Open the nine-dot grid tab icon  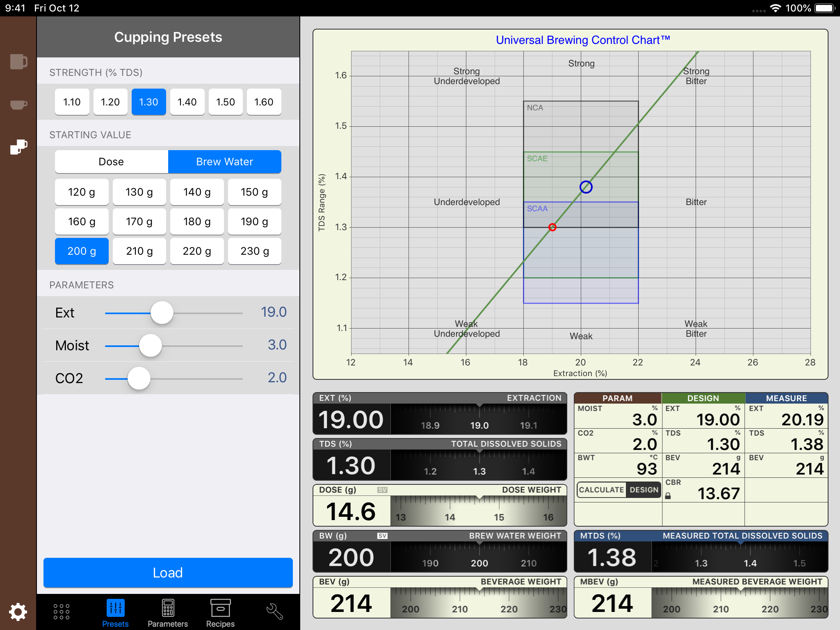62,611
